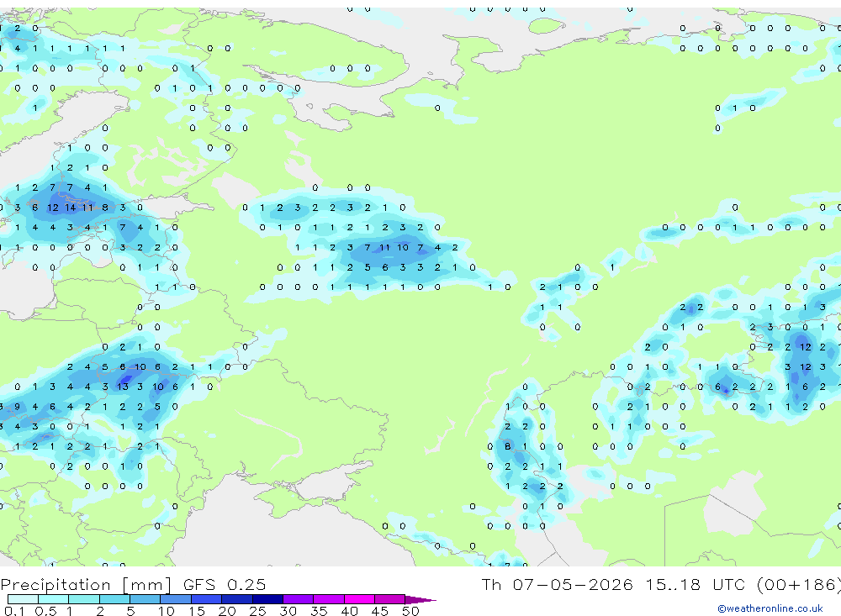This screenshot has height=616, width=841.
Task: Click the legend tick label '50'
Action: 410,611
